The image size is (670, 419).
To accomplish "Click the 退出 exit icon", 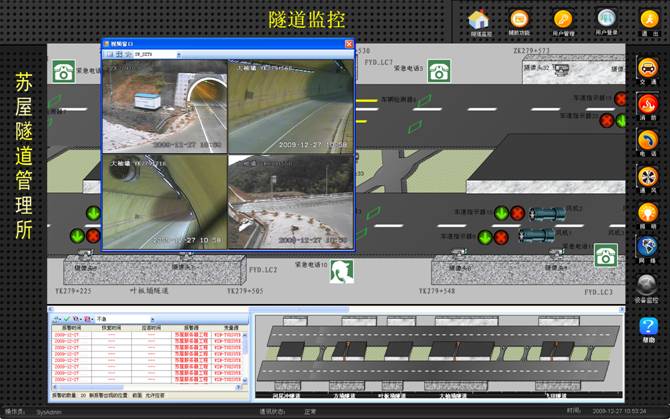I will click(648, 19).
